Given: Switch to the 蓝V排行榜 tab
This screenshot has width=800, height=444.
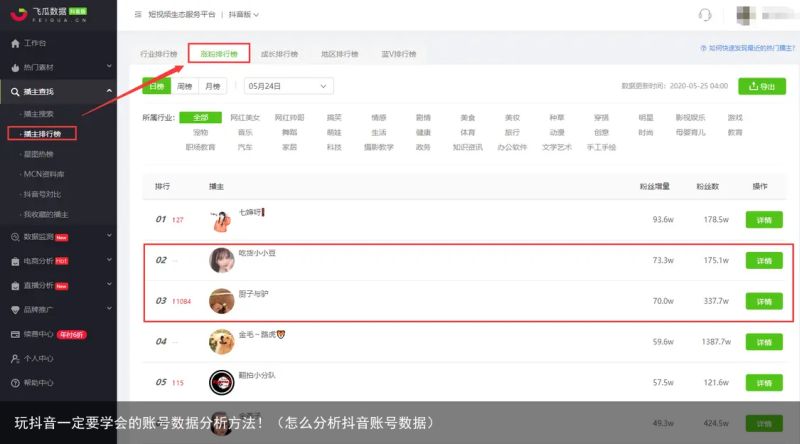Looking at the screenshot, I should point(398,54).
